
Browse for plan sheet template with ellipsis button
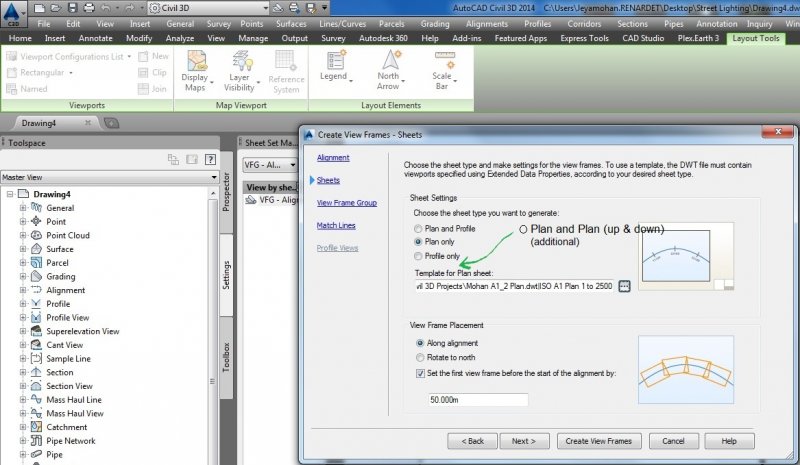click(624, 286)
